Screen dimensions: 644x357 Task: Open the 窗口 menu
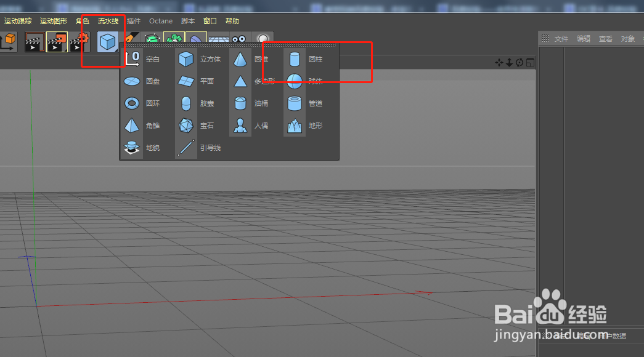[x=210, y=21]
